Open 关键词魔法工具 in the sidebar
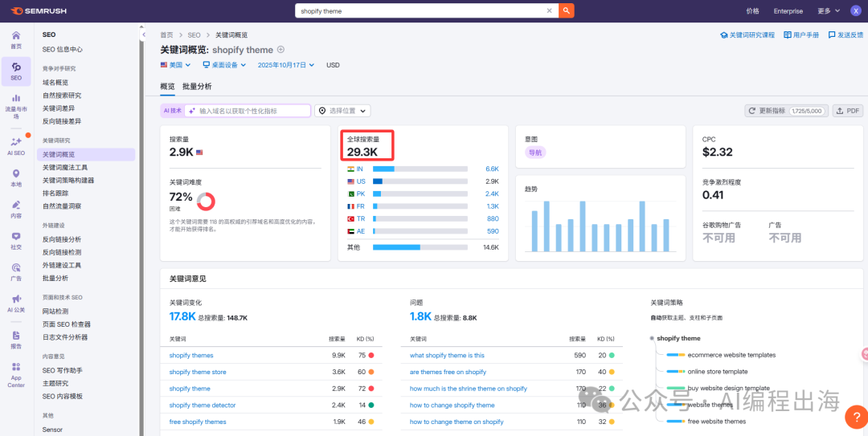 (65, 167)
